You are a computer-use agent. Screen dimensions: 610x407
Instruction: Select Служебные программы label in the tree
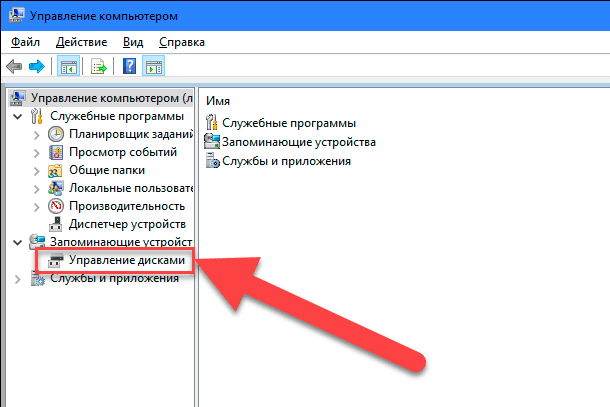(x=117, y=116)
